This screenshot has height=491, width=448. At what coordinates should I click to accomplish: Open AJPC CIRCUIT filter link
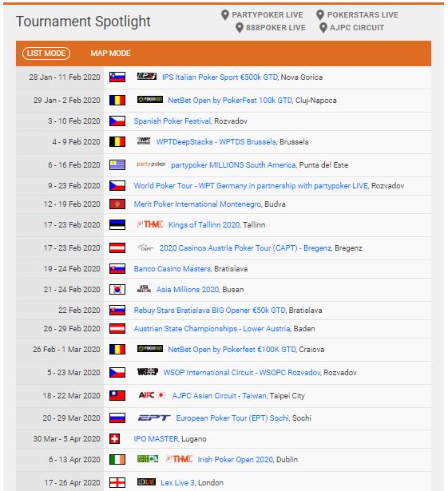(x=357, y=28)
